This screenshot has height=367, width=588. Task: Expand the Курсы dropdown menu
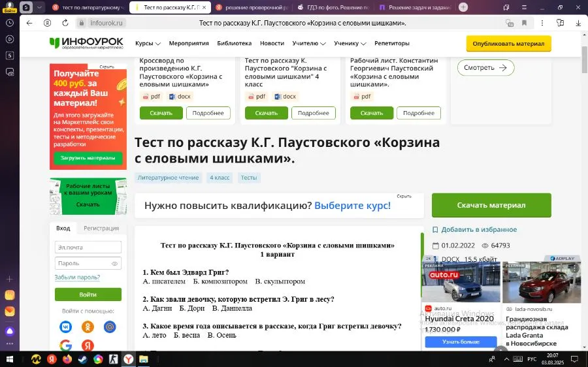148,44
